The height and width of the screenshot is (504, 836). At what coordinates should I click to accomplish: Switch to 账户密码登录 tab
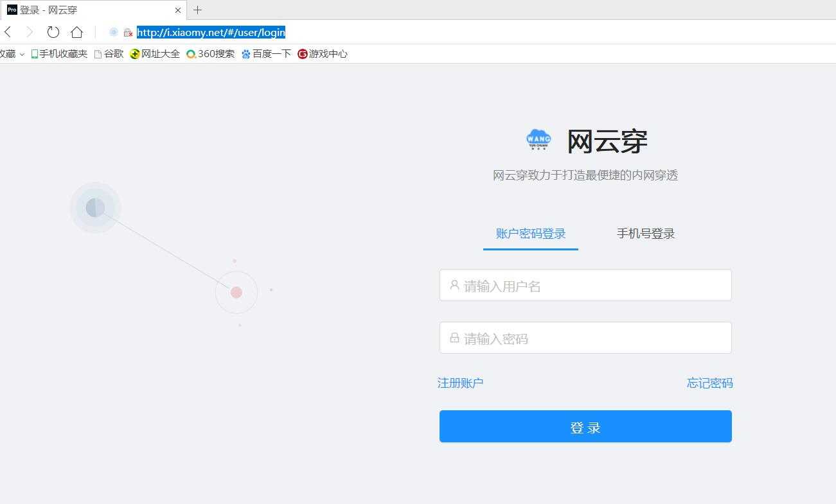tap(531, 234)
